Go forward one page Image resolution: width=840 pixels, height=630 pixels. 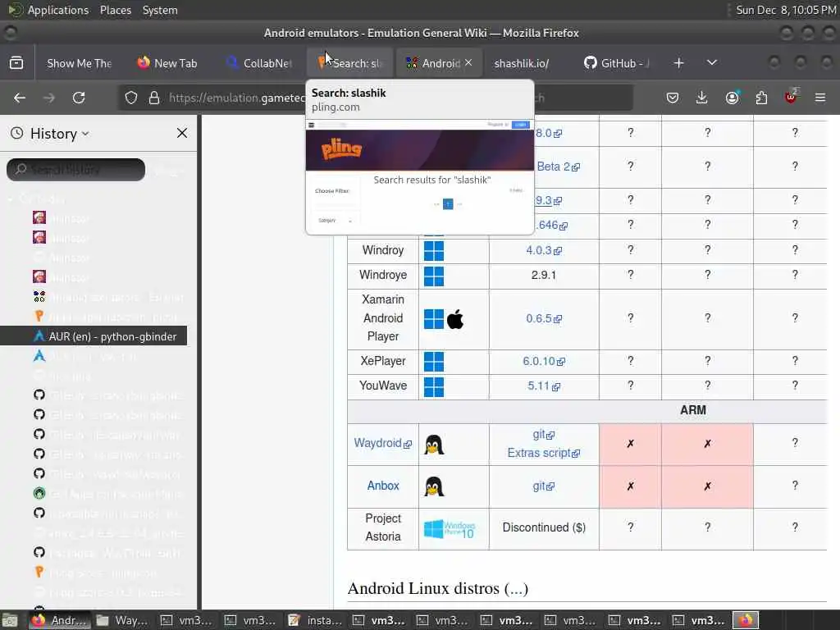[x=49, y=98]
